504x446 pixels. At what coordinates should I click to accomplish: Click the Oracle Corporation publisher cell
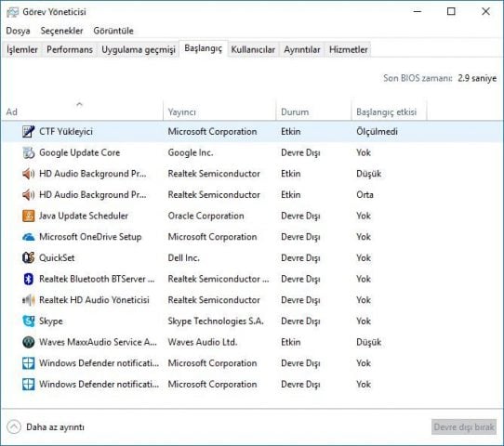point(206,216)
